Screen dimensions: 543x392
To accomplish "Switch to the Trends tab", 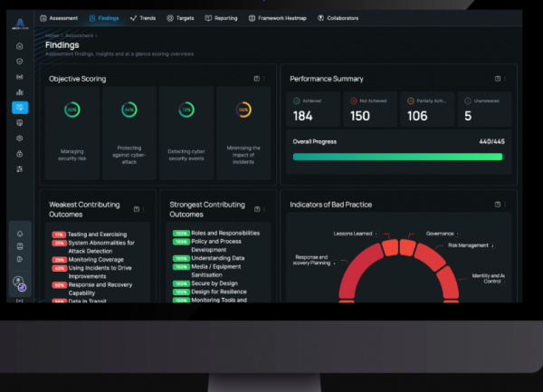I will tap(143, 17).
